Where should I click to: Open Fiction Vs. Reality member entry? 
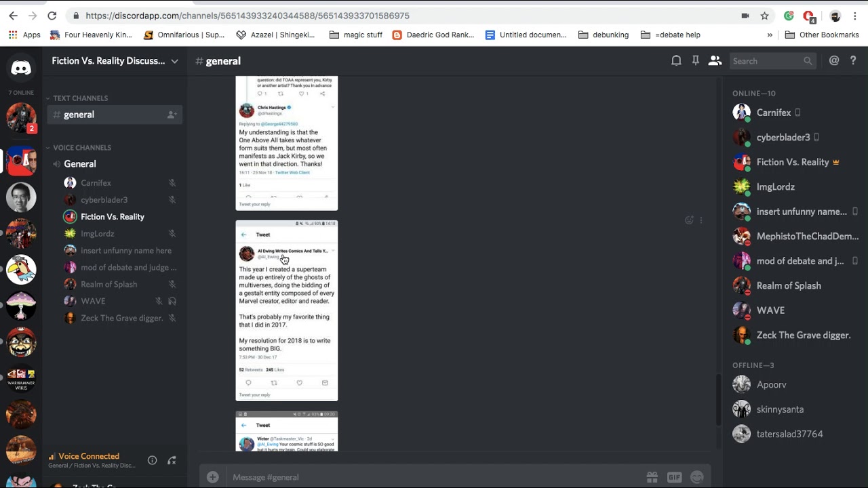pyautogui.click(x=795, y=162)
